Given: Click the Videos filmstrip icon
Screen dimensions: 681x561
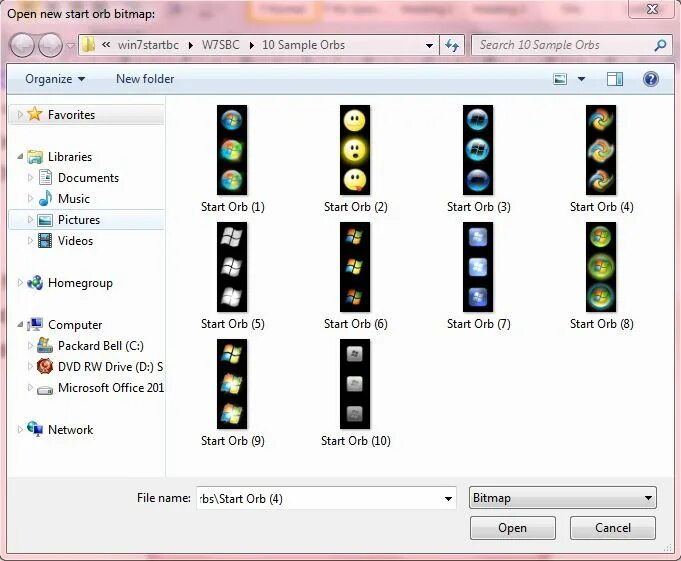Looking at the screenshot, I should tap(45, 240).
